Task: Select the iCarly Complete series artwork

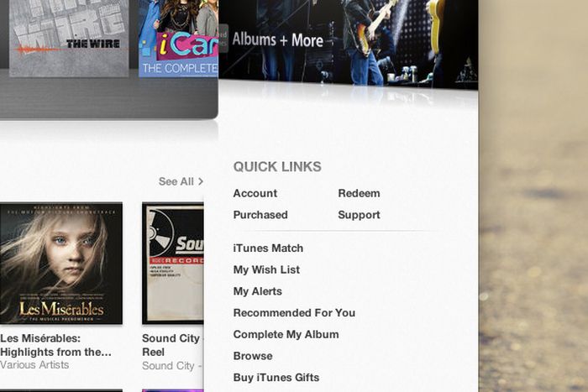Action: point(178,39)
